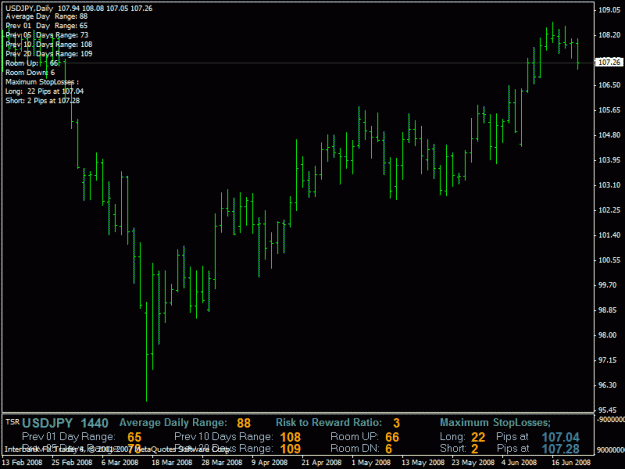Select 'Prev 10 Days Range: 108' overlay line

pyautogui.click(x=49, y=44)
